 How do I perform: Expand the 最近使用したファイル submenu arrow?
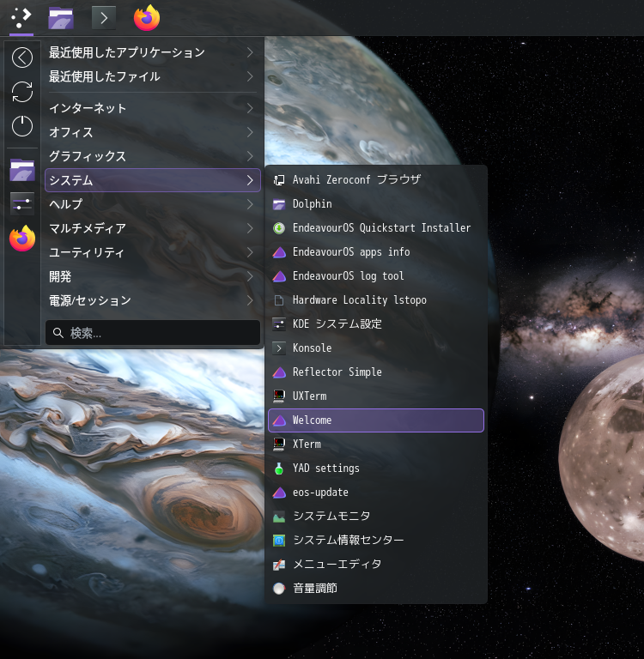tap(250, 76)
